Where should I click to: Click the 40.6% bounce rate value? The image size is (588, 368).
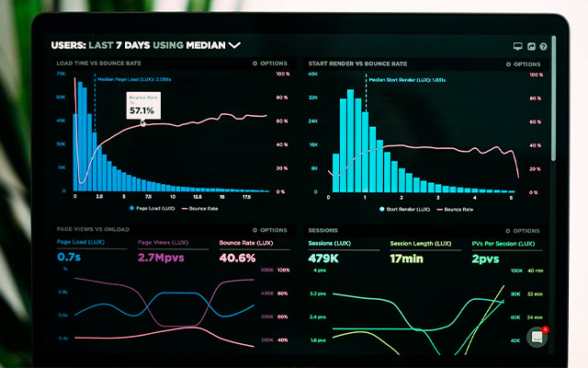(x=237, y=258)
